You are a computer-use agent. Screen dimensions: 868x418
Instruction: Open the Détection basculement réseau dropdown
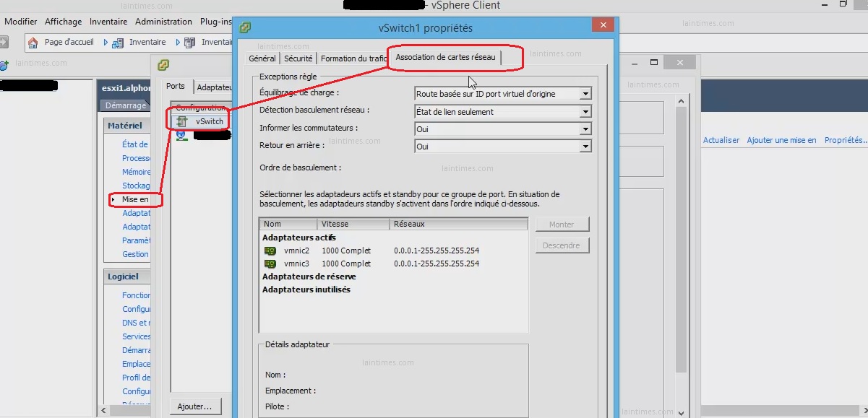pyautogui.click(x=585, y=112)
